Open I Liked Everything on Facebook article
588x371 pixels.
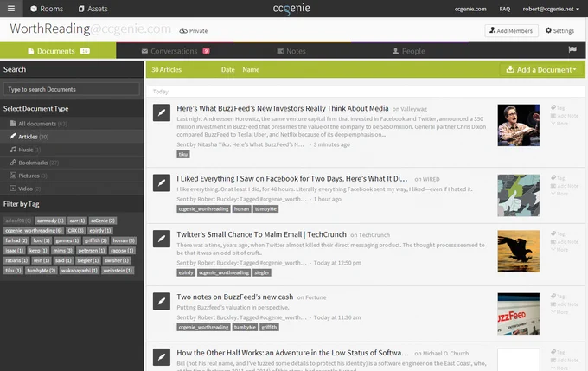click(291, 178)
